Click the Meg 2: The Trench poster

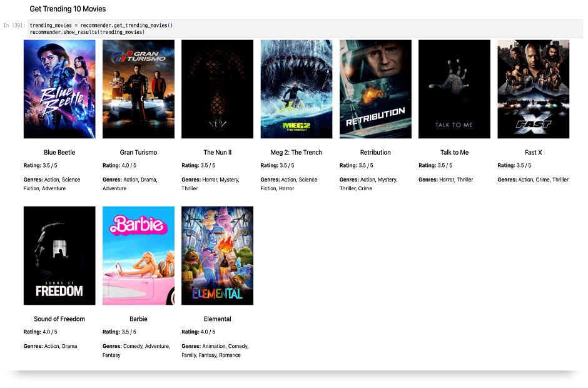point(297,89)
